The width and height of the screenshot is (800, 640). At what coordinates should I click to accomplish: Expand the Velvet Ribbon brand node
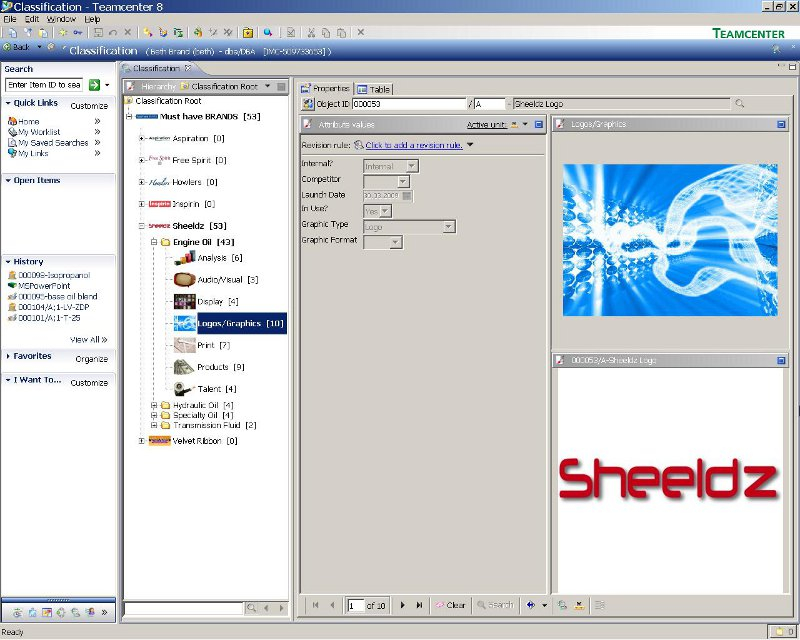(142, 441)
